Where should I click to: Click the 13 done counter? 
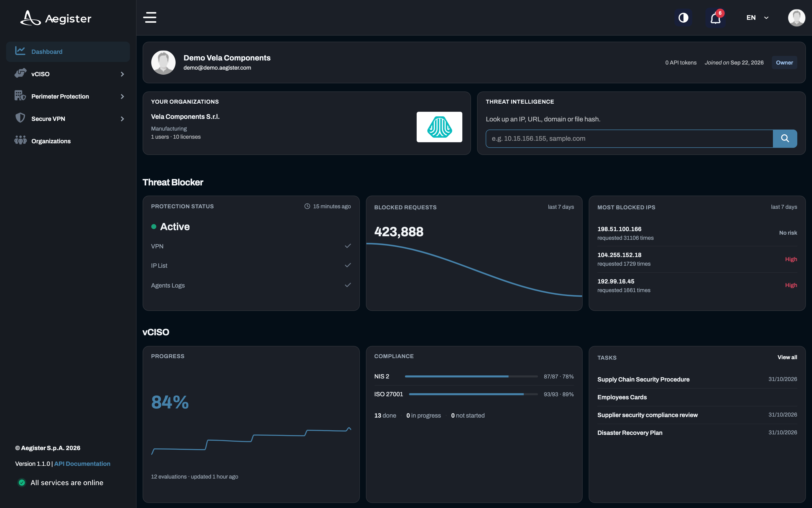click(385, 415)
